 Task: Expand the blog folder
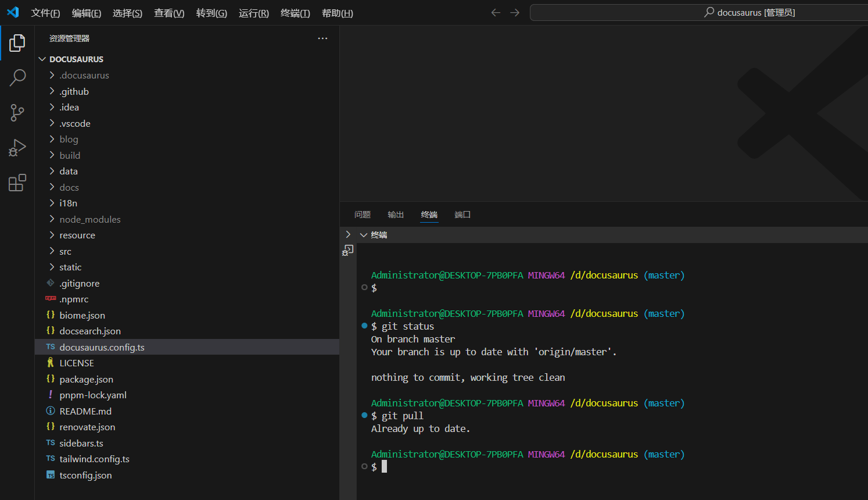52,139
